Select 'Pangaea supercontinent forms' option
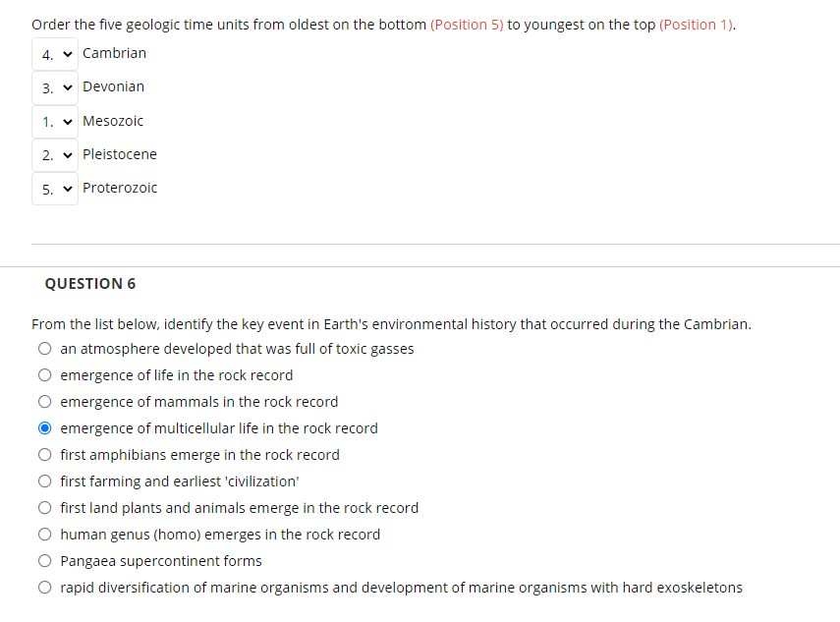The image size is (840, 622). point(45,560)
